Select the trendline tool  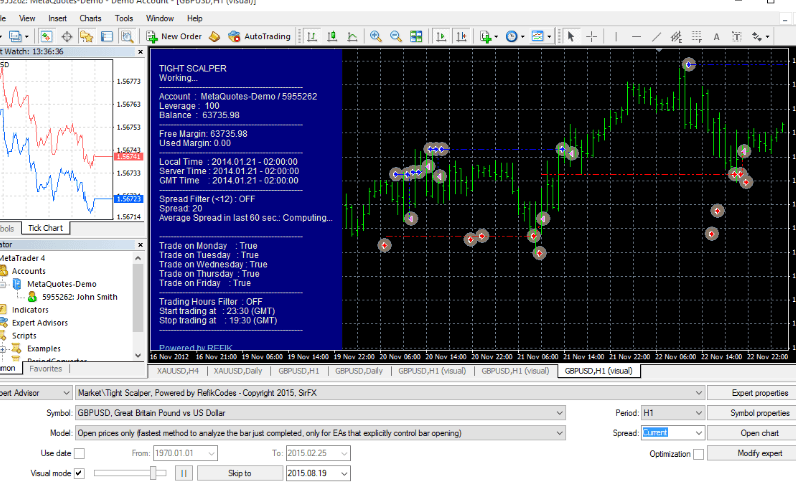656,37
